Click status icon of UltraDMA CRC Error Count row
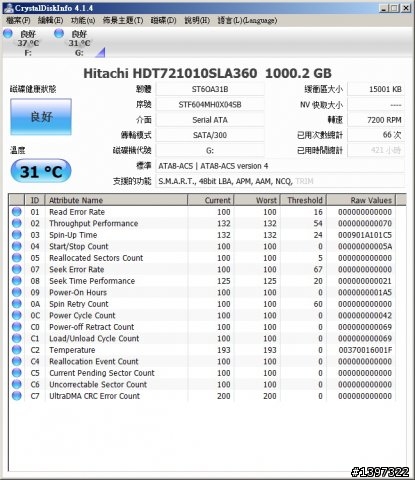Screen dimensions: 415x480 16,396
